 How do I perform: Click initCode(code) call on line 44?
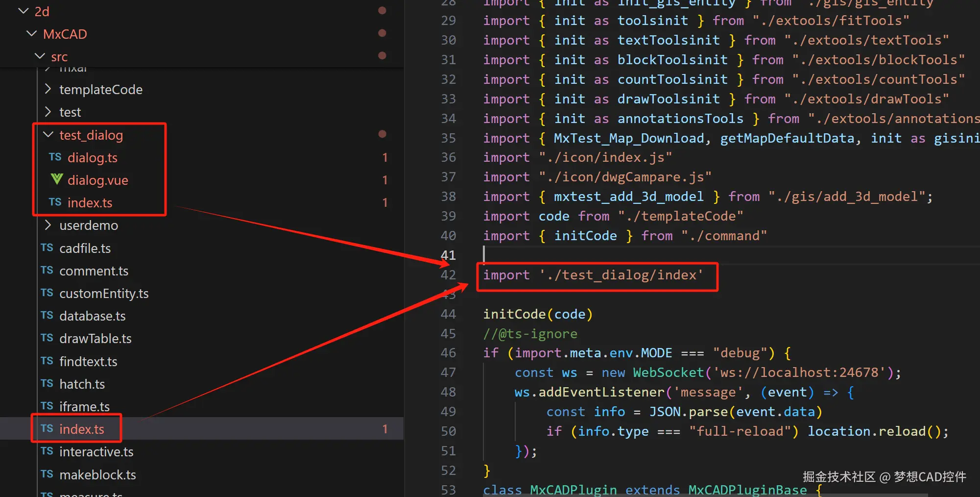[538, 314]
